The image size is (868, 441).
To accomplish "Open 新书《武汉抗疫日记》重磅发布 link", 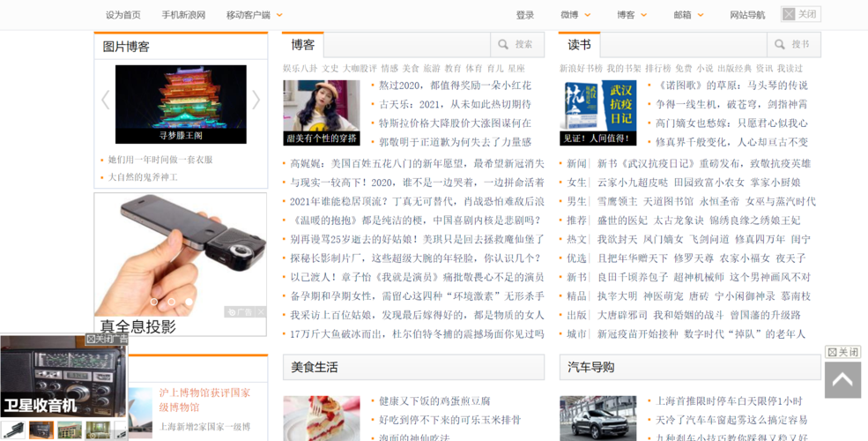I will click(x=704, y=163).
